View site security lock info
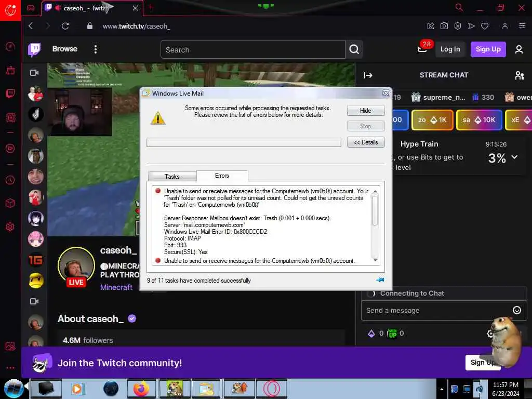This screenshot has height=399, width=532. (x=89, y=26)
